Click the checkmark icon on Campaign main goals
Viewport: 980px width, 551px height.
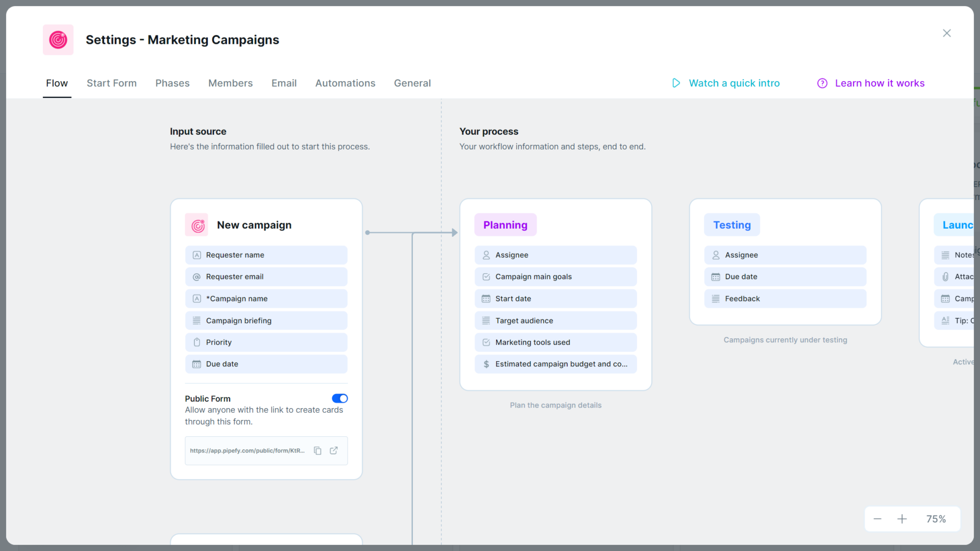click(x=486, y=277)
